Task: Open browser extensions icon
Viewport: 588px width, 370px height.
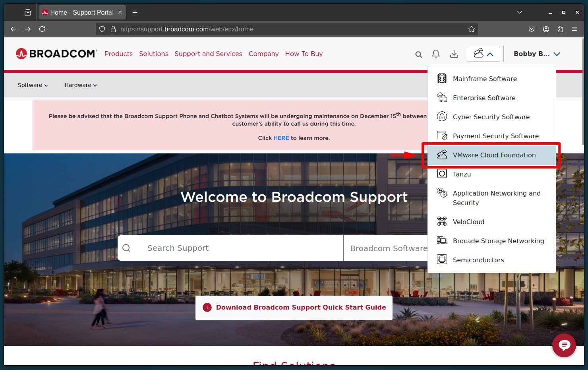Action: click(x=560, y=29)
